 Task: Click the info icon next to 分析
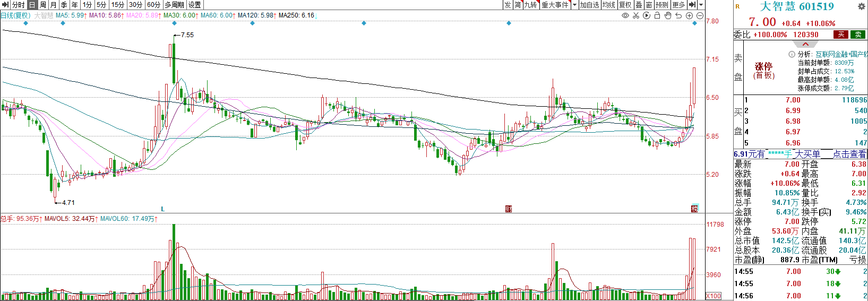click(792, 54)
